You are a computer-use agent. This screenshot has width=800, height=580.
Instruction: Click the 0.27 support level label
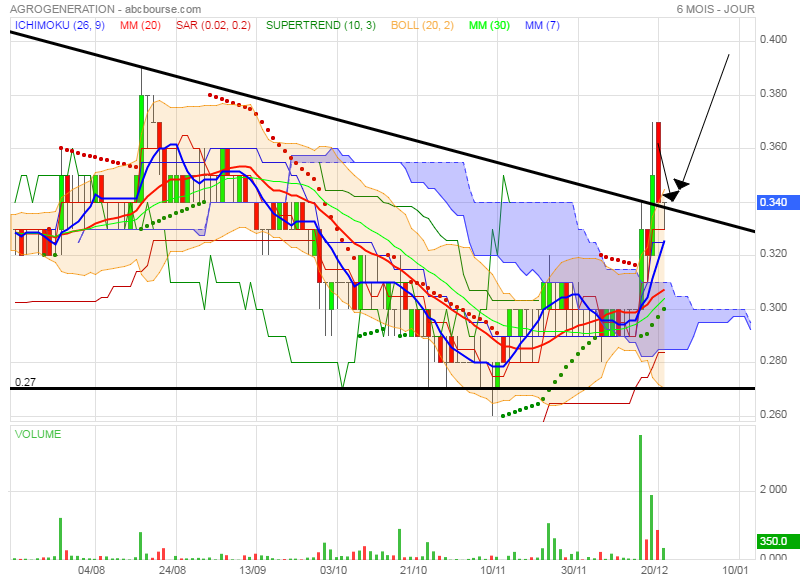coord(25,382)
